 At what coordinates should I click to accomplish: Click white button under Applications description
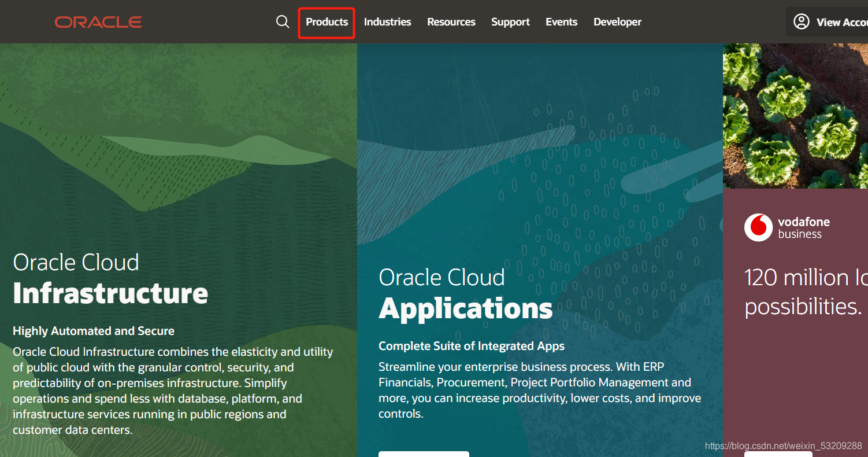424,454
